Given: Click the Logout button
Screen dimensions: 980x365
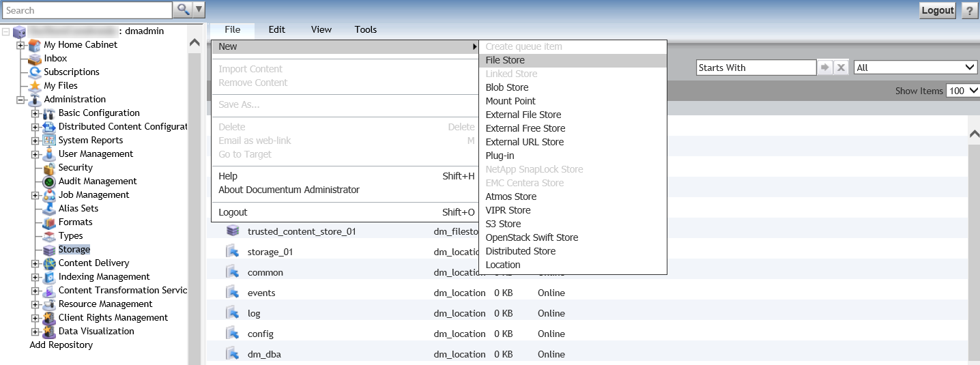Looking at the screenshot, I should 937,10.
